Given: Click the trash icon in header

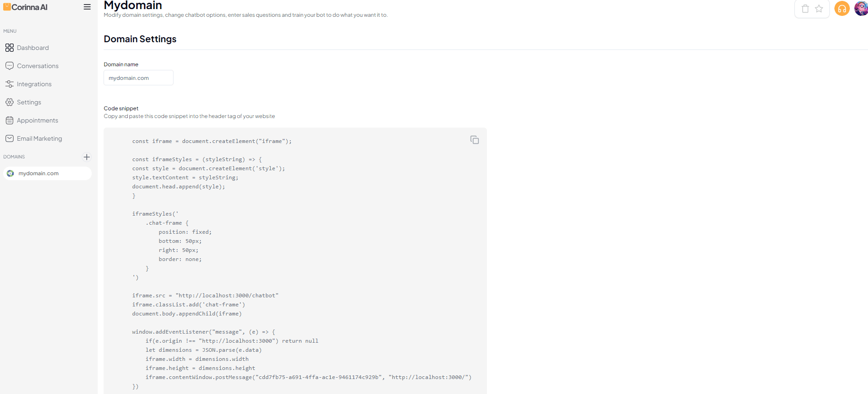Looking at the screenshot, I should tap(805, 9).
